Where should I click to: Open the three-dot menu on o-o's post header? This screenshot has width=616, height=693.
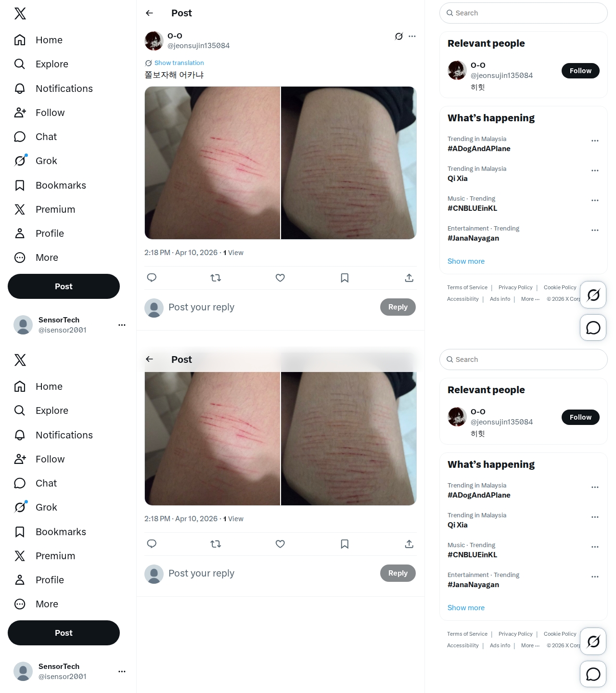tap(412, 36)
